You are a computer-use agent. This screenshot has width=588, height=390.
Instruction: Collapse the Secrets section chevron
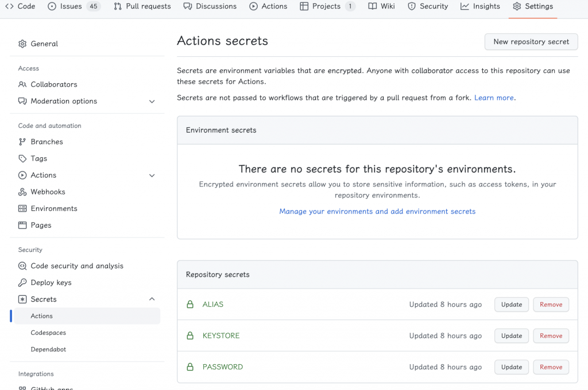click(152, 299)
